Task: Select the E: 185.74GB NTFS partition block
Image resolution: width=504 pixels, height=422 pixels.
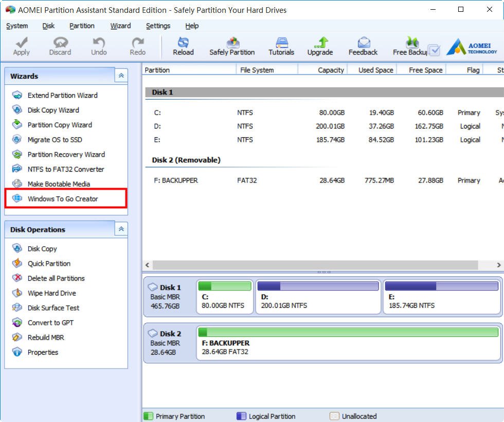Action: [442, 297]
